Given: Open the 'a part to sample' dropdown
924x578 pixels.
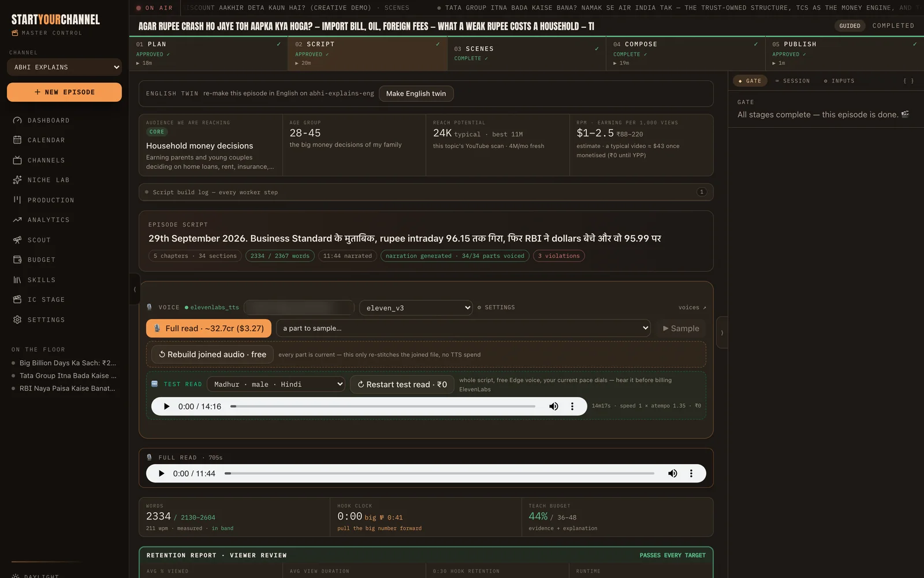Looking at the screenshot, I should pos(463,328).
